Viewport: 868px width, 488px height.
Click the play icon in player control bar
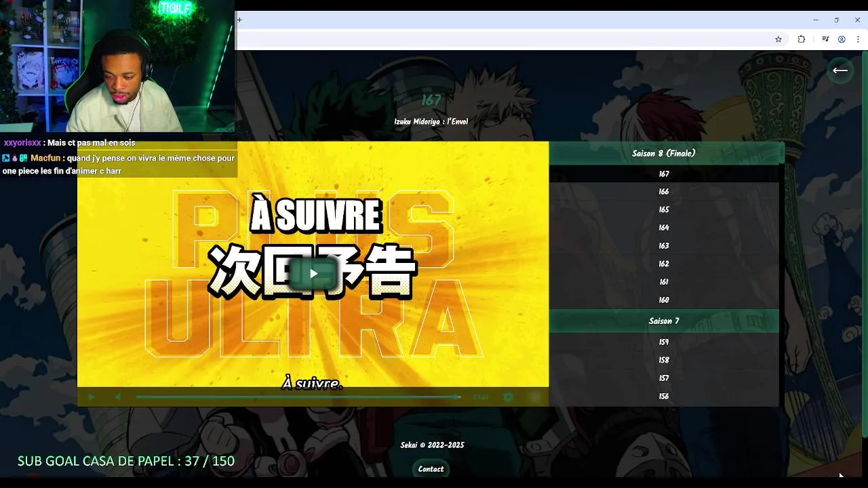[92, 397]
